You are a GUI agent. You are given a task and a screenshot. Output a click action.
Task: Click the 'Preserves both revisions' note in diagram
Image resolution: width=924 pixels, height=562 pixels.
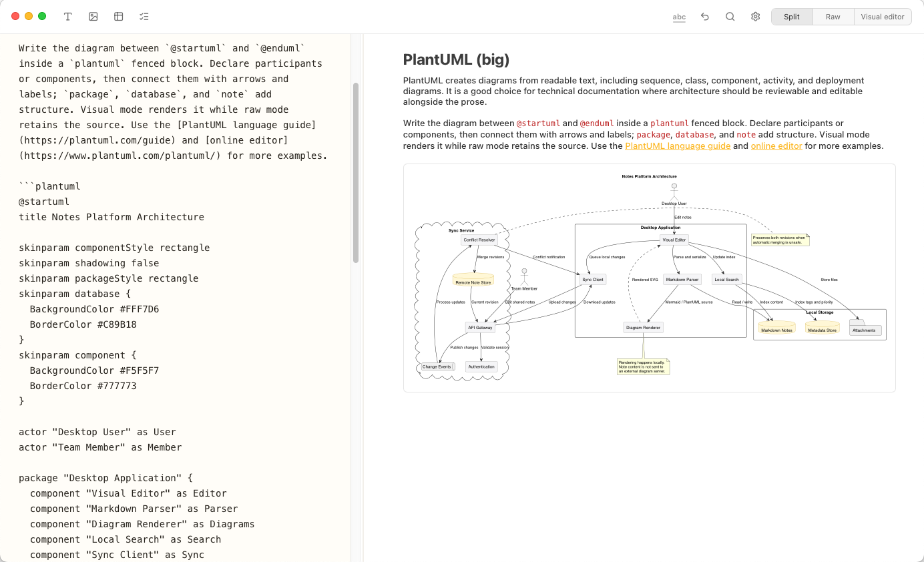pos(780,240)
